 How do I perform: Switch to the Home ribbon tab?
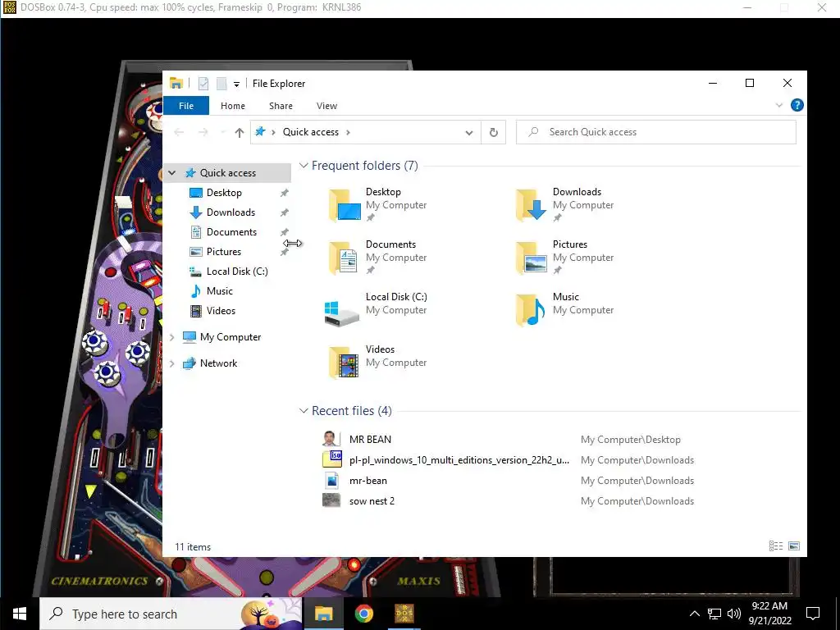pos(232,106)
